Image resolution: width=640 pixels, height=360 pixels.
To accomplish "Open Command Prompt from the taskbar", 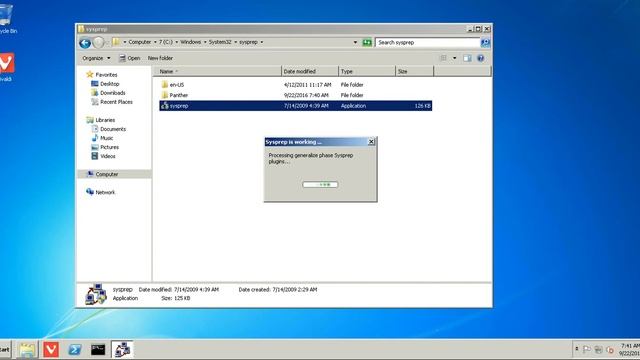I will click(98, 350).
